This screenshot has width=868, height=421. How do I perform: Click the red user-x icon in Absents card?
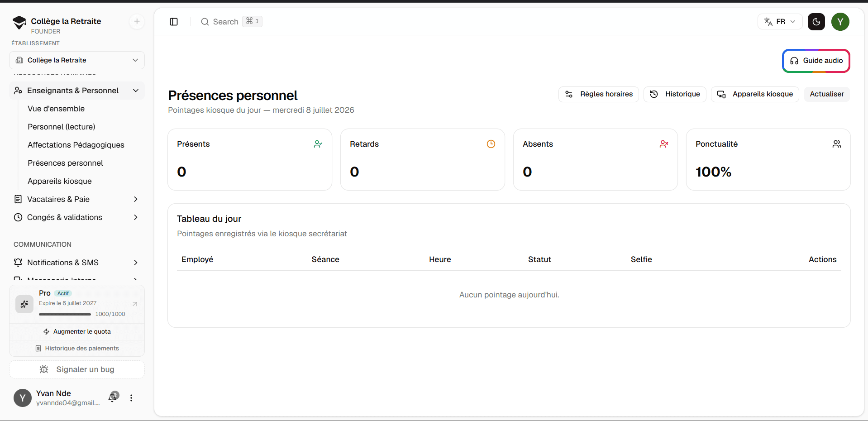(664, 144)
